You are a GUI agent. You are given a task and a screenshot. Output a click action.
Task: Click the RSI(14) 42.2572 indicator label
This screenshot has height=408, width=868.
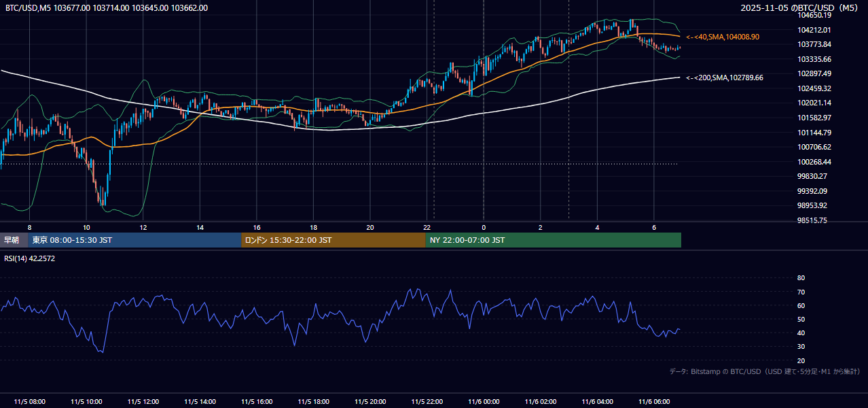tap(30, 258)
